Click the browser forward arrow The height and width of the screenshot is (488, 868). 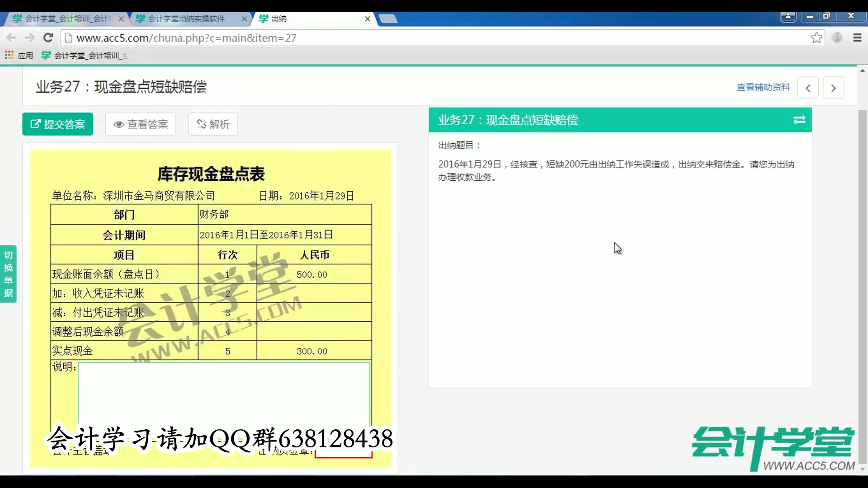coord(29,38)
